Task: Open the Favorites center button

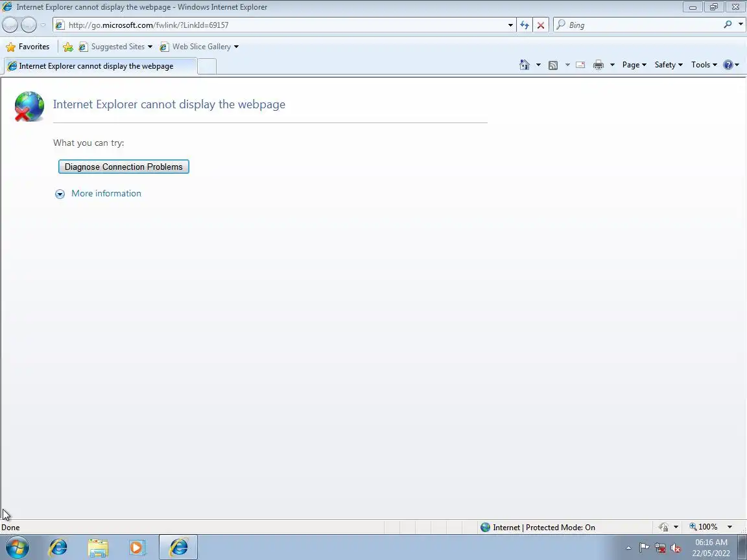Action: [28, 47]
